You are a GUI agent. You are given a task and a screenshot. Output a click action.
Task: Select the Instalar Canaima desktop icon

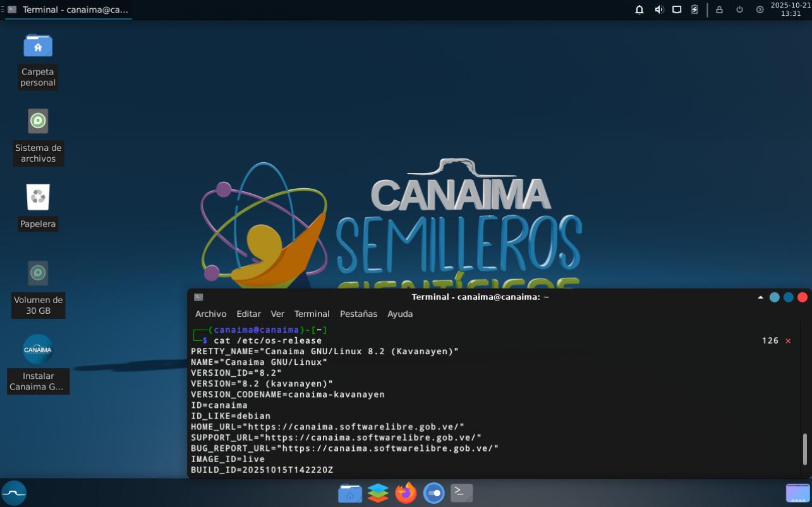(x=37, y=350)
